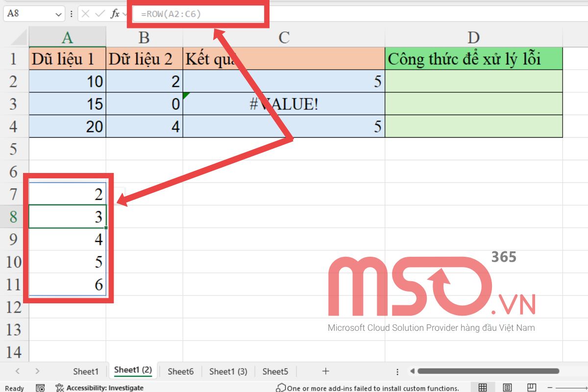Open the Insert Function fx icon
The width and height of the screenshot is (588, 392).
tap(115, 14)
